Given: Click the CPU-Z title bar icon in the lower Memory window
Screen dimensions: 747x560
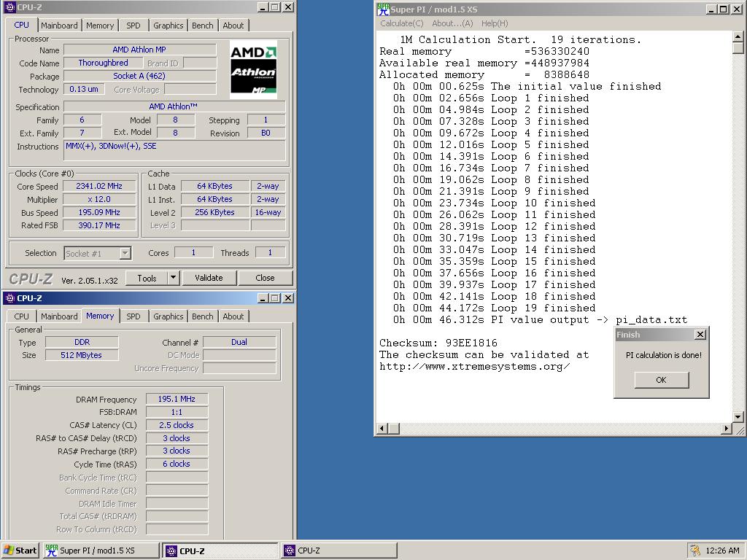Looking at the screenshot, I should [9, 298].
